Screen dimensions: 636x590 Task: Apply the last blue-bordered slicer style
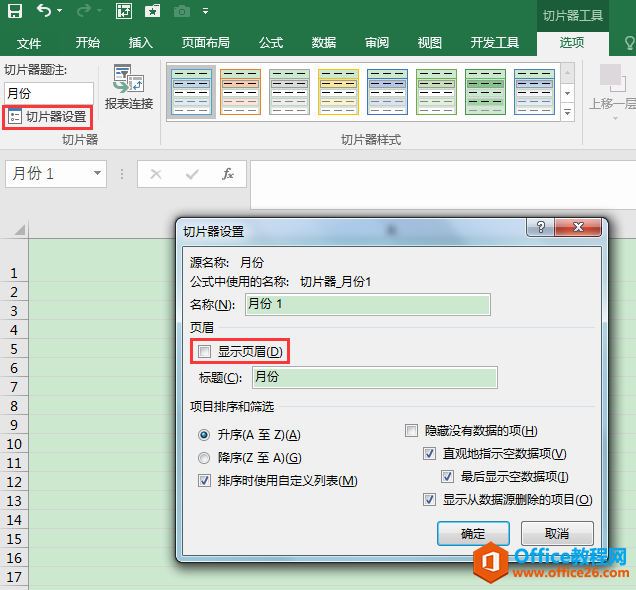(534, 92)
